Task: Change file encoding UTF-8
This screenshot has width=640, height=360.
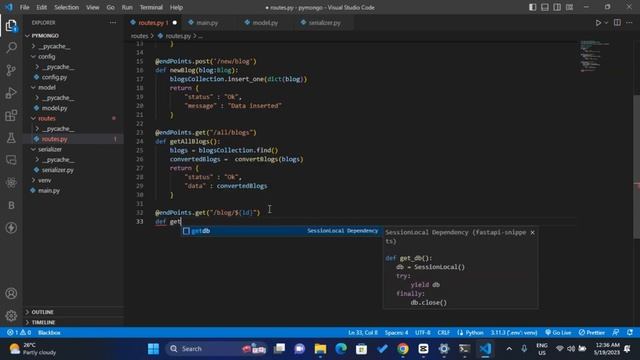Action: [422, 333]
